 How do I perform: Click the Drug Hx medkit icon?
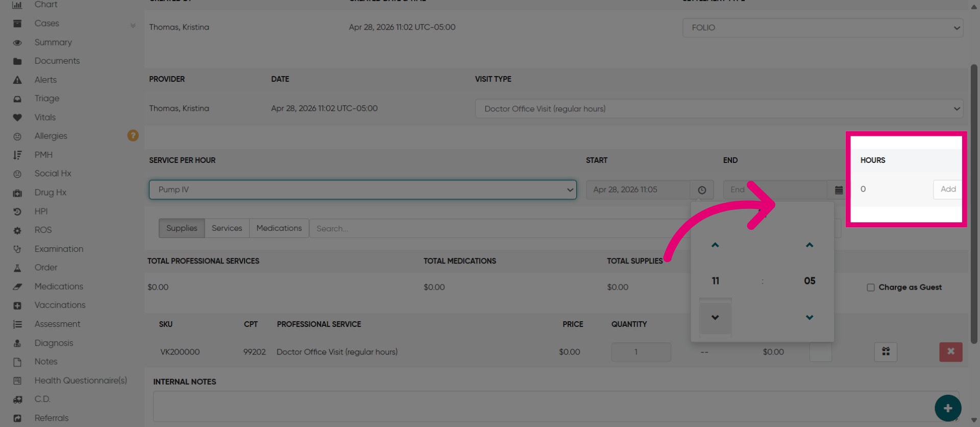tap(17, 193)
